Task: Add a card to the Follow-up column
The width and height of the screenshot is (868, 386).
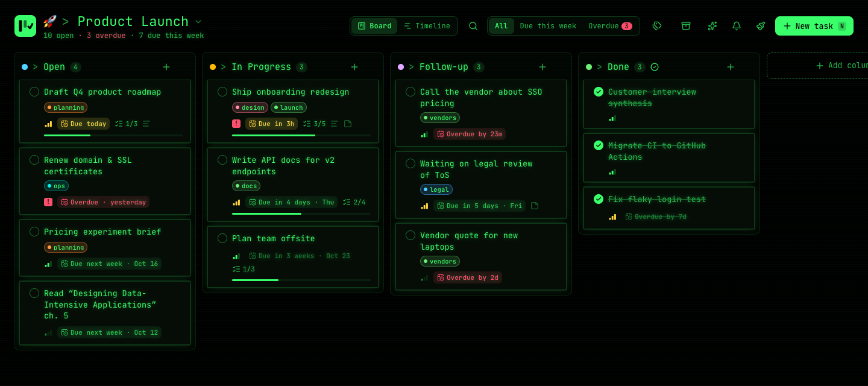Action: coord(542,67)
